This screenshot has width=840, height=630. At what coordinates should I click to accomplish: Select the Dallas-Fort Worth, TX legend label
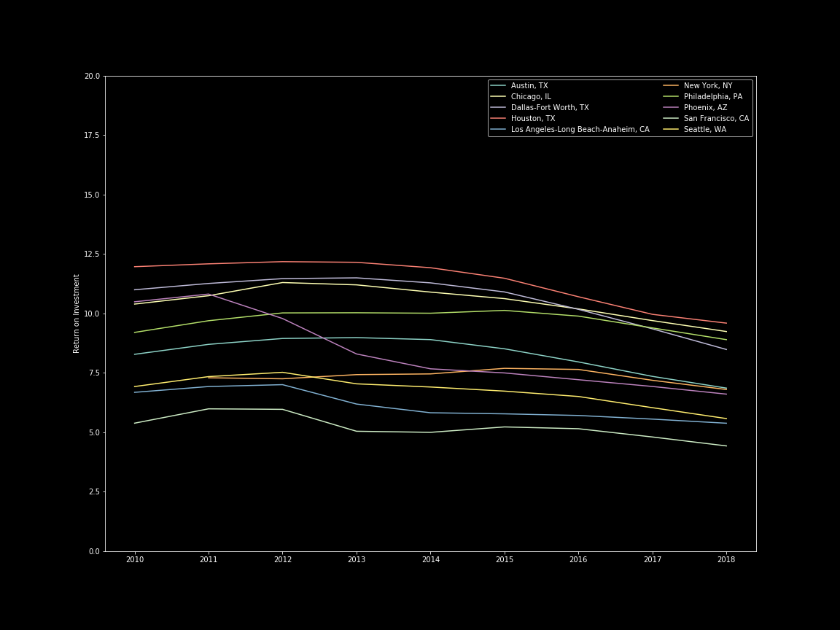[x=550, y=108]
